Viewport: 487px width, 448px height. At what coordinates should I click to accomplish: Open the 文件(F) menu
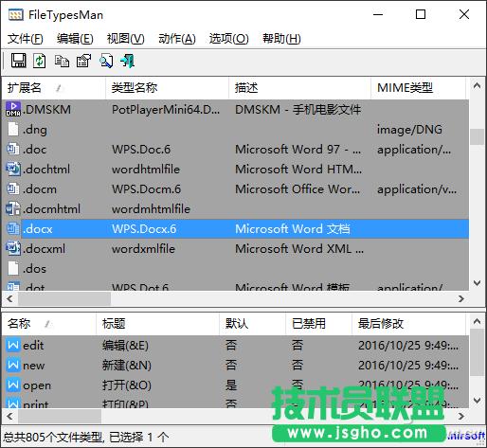click(x=26, y=39)
